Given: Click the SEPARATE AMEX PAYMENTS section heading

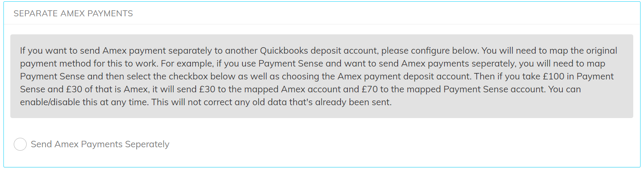Looking at the screenshot, I should [x=73, y=14].
